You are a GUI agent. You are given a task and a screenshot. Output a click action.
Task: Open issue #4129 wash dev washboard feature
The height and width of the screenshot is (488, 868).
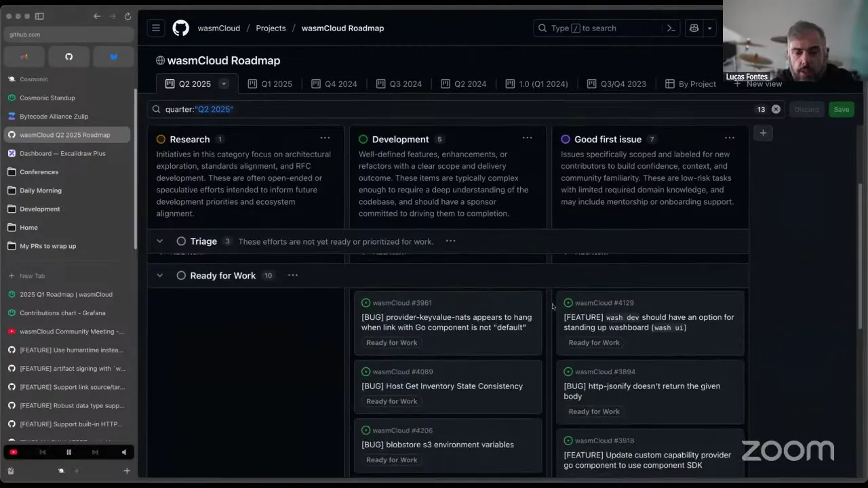coord(650,323)
